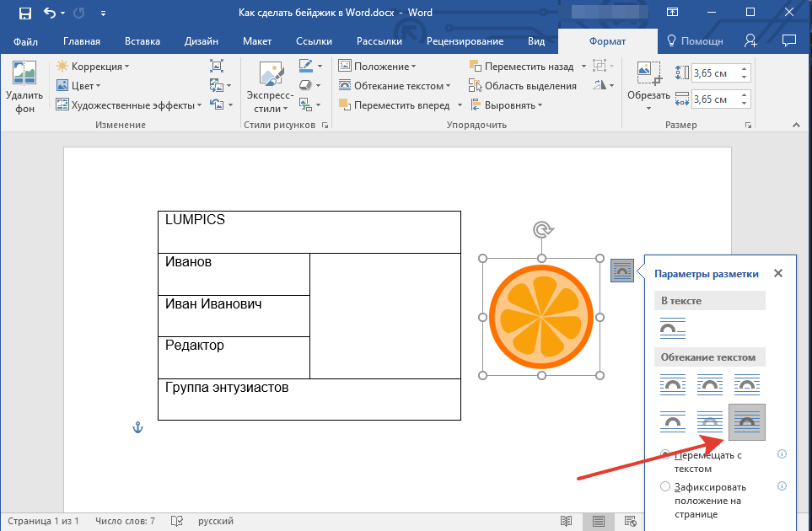Open the Цвет dropdown

[78, 86]
